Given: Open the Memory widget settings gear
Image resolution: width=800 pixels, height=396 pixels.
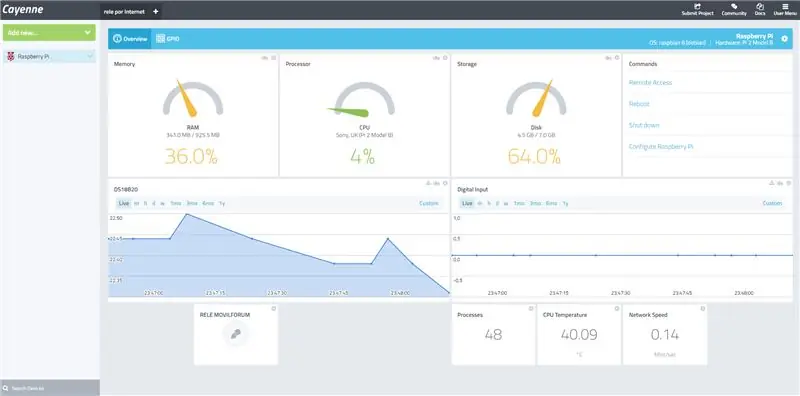Looking at the screenshot, I should click(x=273, y=58).
